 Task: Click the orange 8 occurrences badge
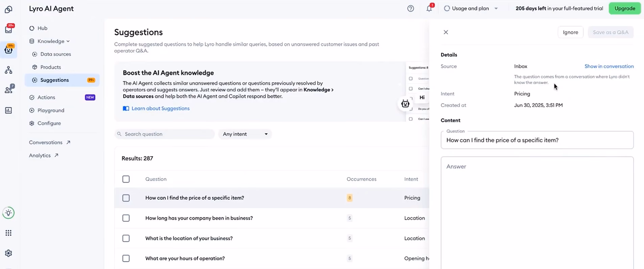pyautogui.click(x=350, y=198)
